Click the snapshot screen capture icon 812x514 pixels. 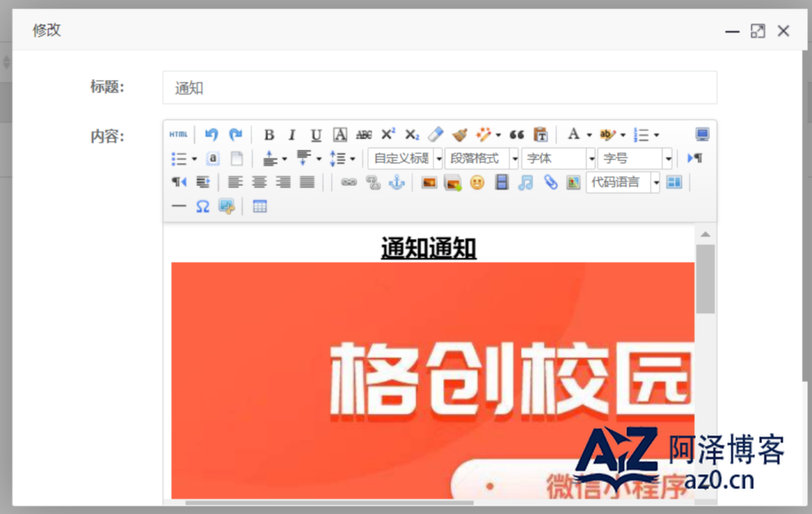227,206
